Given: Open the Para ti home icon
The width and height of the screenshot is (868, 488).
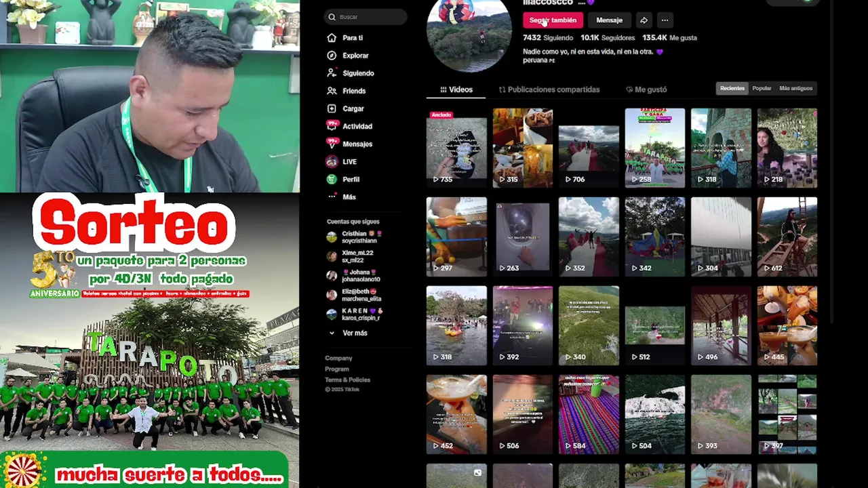Looking at the screenshot, I should [x=332, y=38].
